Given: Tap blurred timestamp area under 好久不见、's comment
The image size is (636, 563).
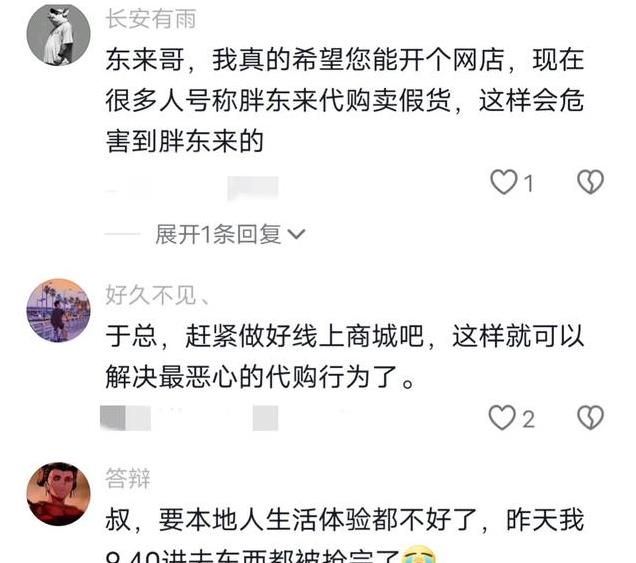Looking at the screenshot, I should (x=189, y=418).
